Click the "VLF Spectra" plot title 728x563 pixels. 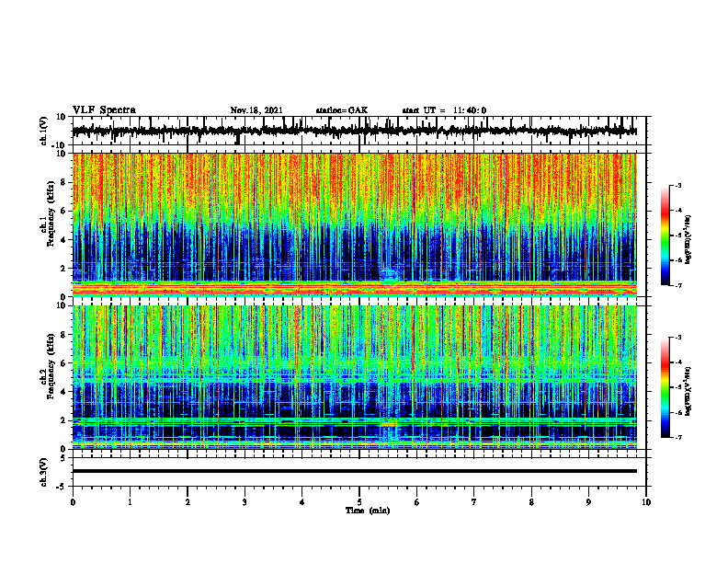point(104,110)
